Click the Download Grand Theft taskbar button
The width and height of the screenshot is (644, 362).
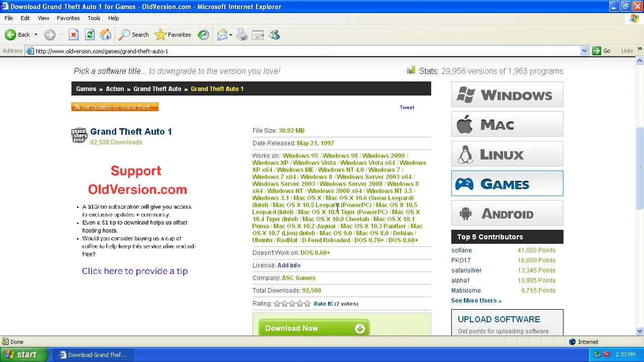pyautogui.click(x=93, y=354)
